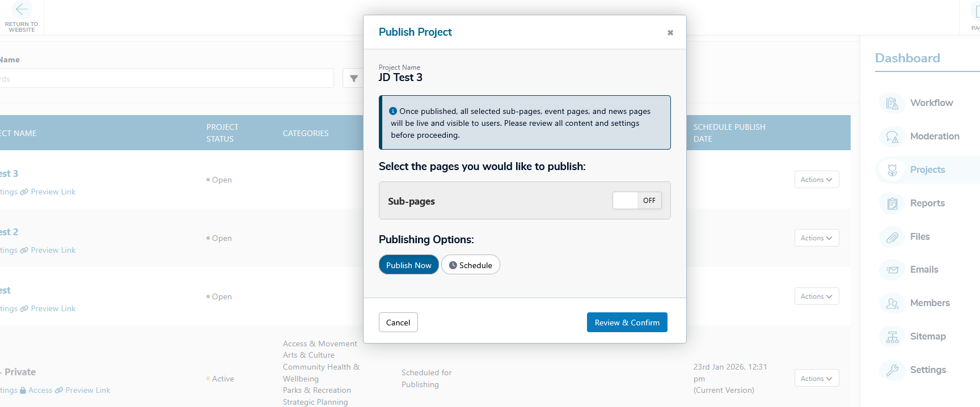Expand the Actions dropdown for Open project second row

point(816,238)
